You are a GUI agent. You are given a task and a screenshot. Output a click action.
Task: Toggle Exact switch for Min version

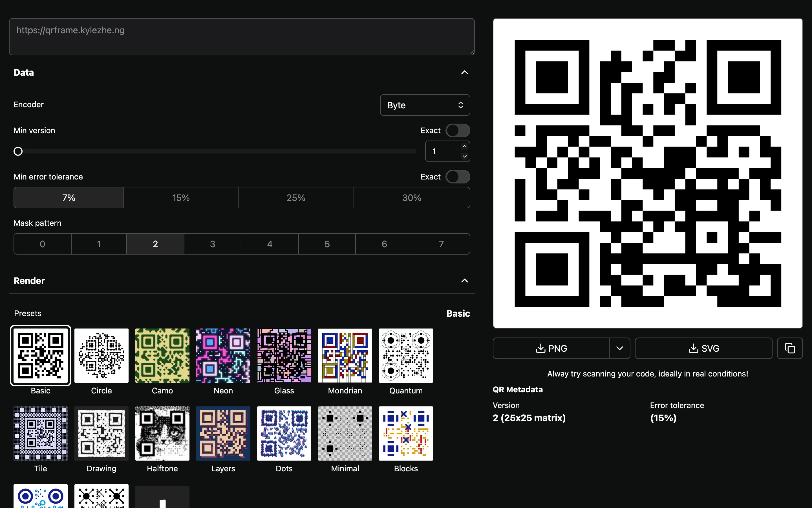(458, 130)
